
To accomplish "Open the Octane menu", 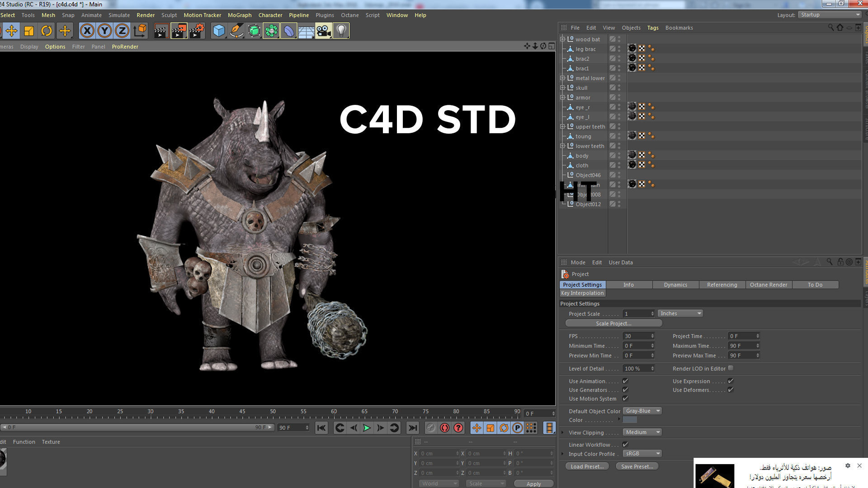I will pos(349,15).
